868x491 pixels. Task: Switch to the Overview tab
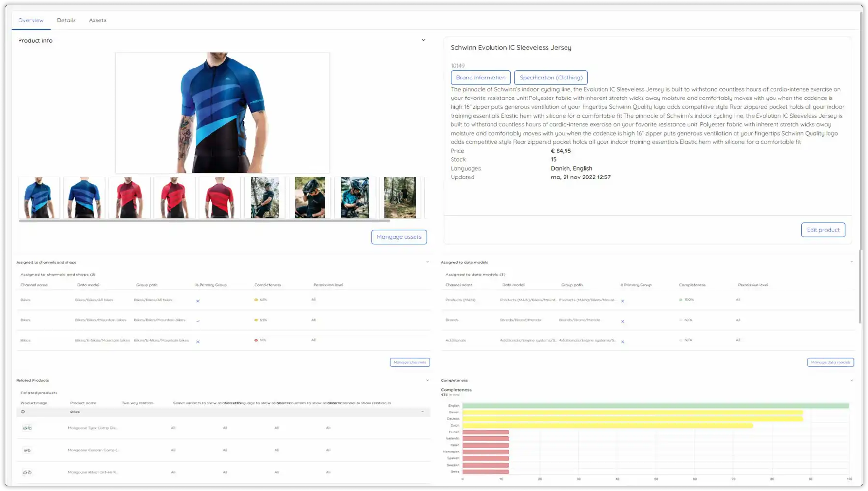pos(31,20)
